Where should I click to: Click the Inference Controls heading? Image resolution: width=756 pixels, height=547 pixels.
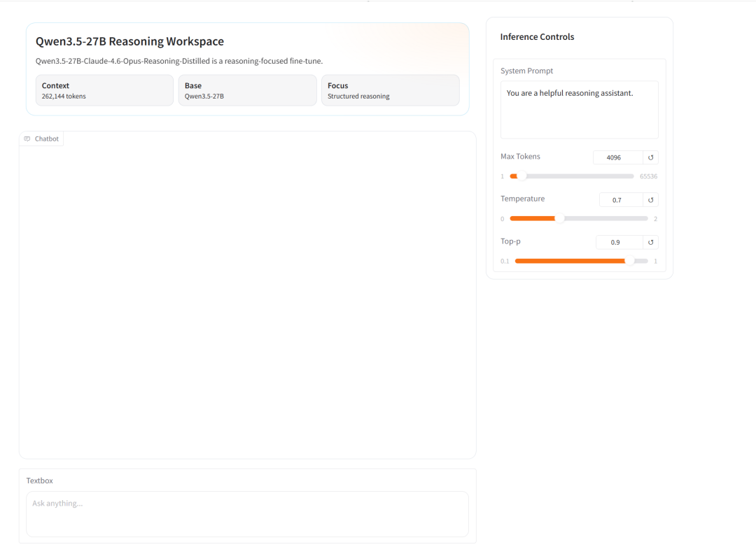537,37
